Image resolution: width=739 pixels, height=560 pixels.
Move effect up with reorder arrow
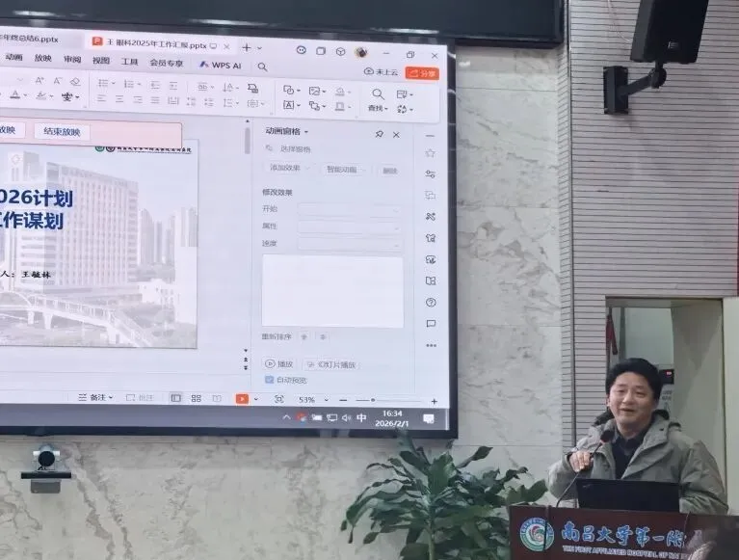pyautogui.click(x=304, y=336)
